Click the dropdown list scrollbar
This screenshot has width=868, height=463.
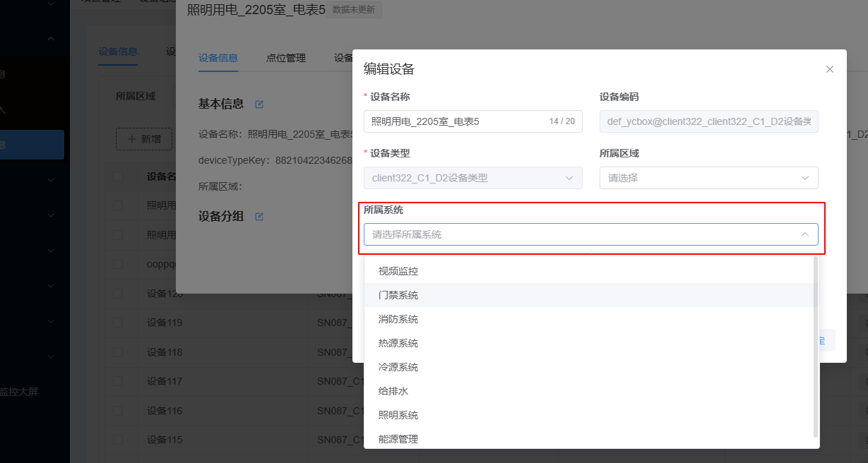[816, 346]
